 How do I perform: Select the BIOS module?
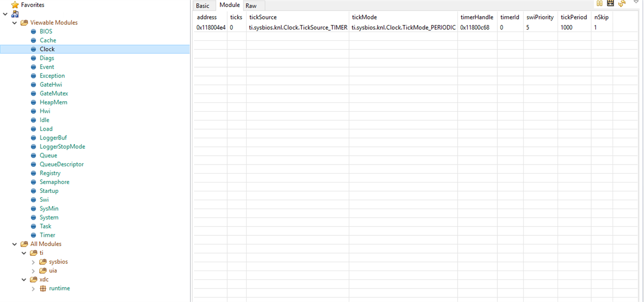[x=46, y=31]
